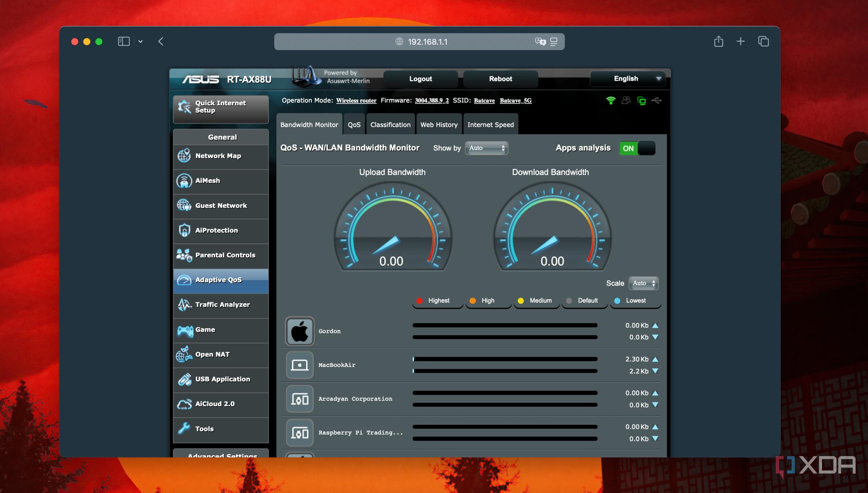Open the firmware version 3004.388.9_2 link
The width and height of the screenshot is (868, 493).
pyautogui.click(x=431, y=101)
